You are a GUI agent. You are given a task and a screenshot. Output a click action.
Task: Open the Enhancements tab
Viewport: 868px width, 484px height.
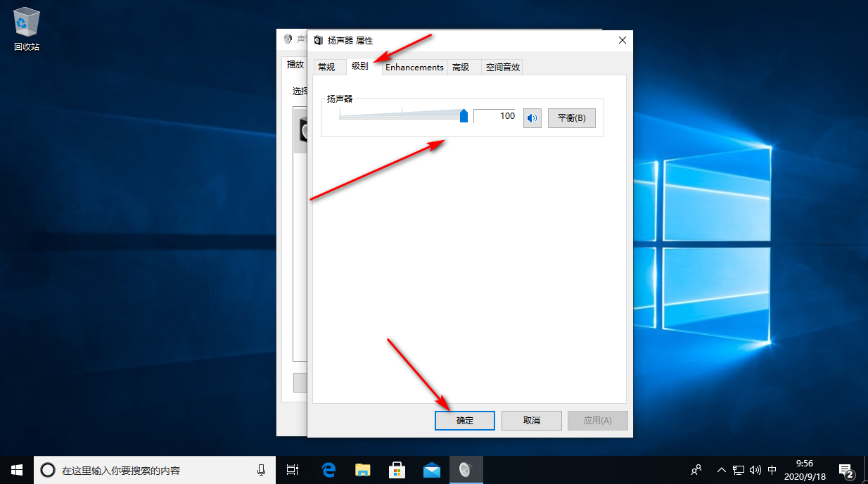point(414,68)
